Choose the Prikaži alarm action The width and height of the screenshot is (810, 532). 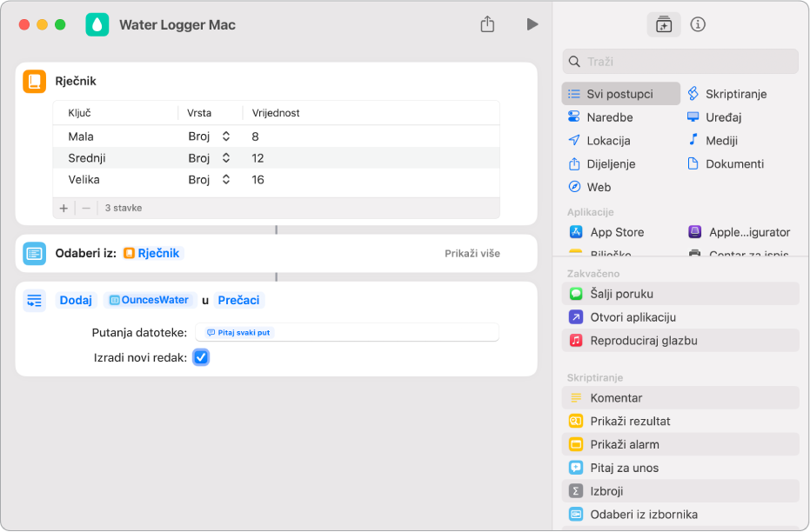[680, 443]
